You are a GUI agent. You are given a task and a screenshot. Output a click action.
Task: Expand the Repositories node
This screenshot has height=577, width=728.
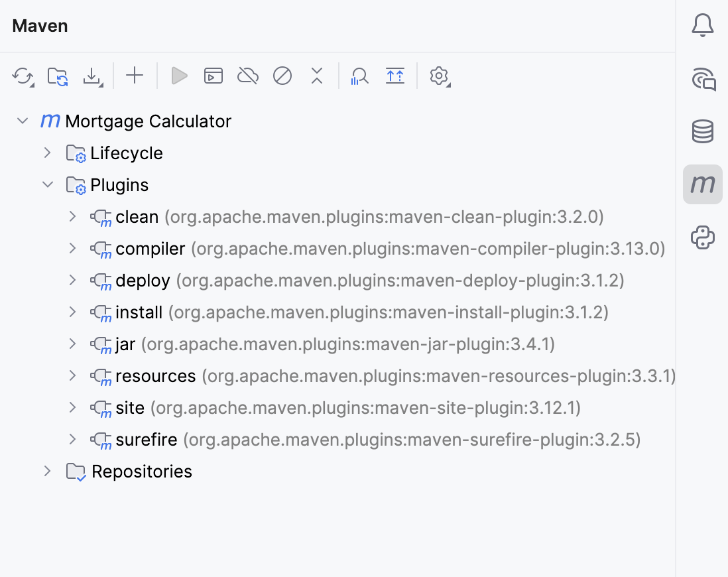pyautogui.click(x=47, y=471)
